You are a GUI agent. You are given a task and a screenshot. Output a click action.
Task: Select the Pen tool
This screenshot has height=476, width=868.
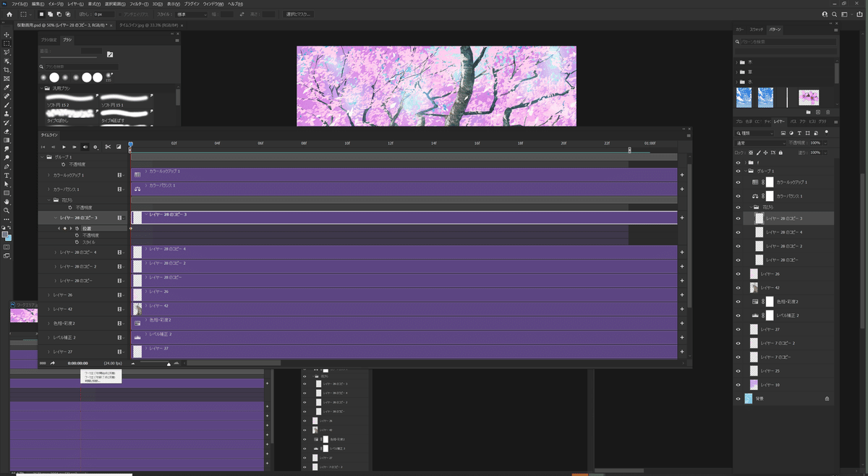[x=7, y=166]
